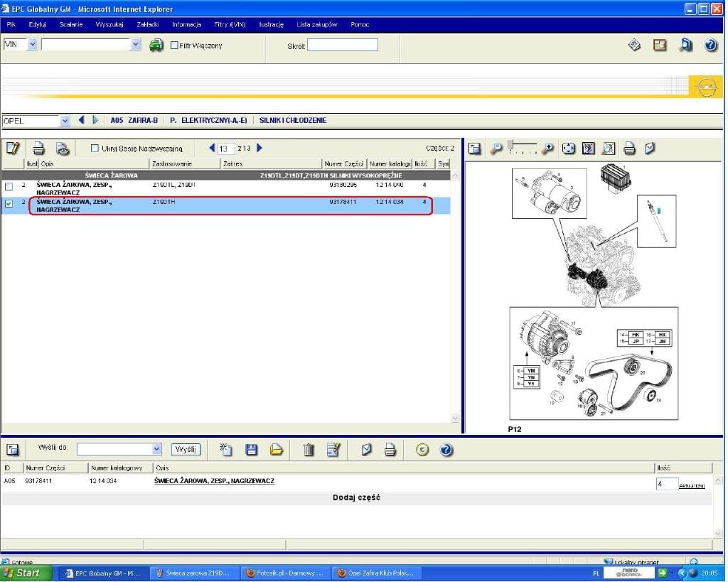The height and width of the screenshot is (582, 728).
Task: Open the Plik menu
Action: tap(11, 24)
